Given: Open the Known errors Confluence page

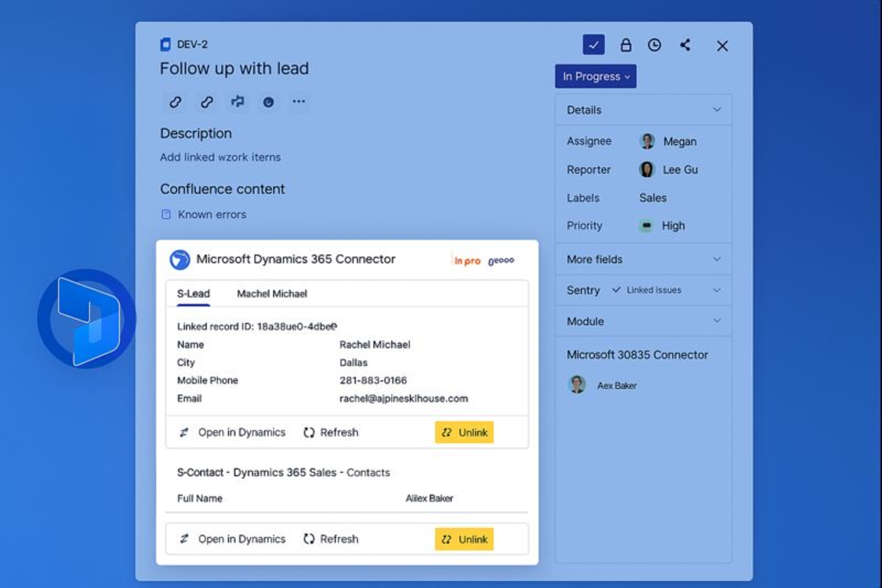Looking at the screenshot, I should (210, 214).
